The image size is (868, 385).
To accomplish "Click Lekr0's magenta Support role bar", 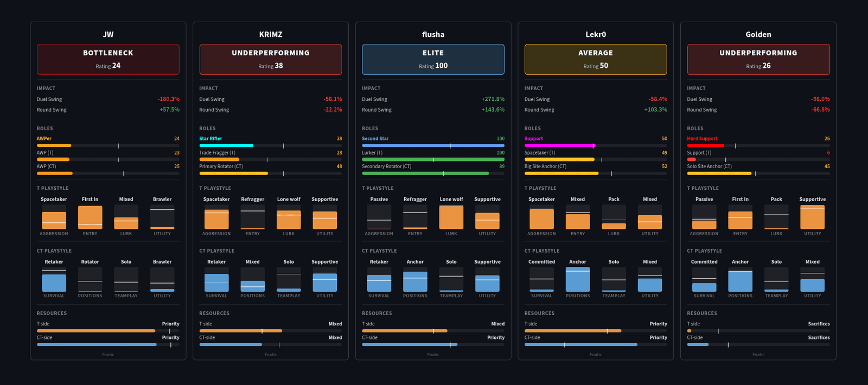I will 596,145.
